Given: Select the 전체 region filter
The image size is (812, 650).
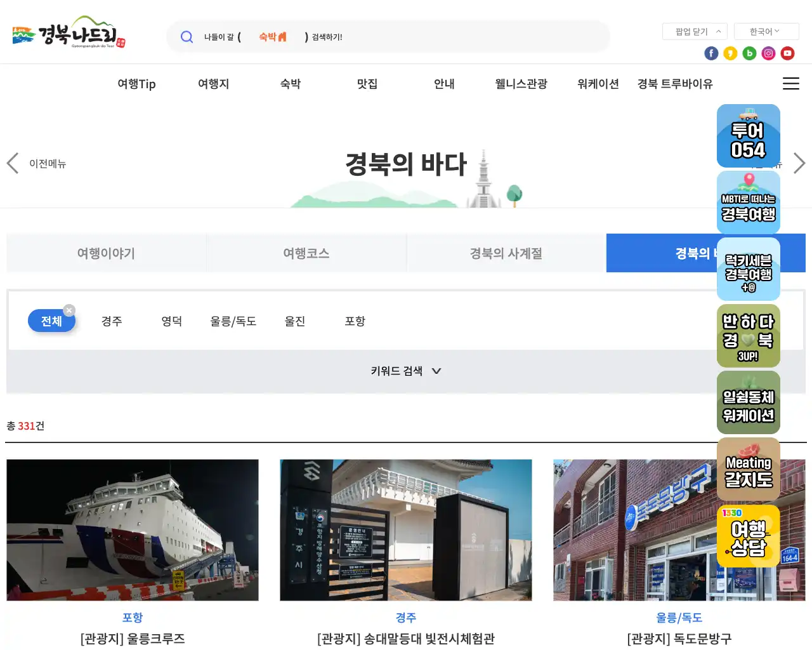Looking at the screenshot, I should [x=51, y=321].
